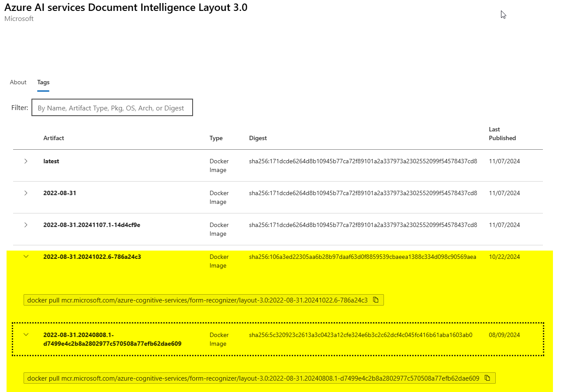Image resolution: width=563 pixels, height=392 pixels.
Task: Click the digest starting sha256:106a3ed22305
Action: (x=363, y=257)
